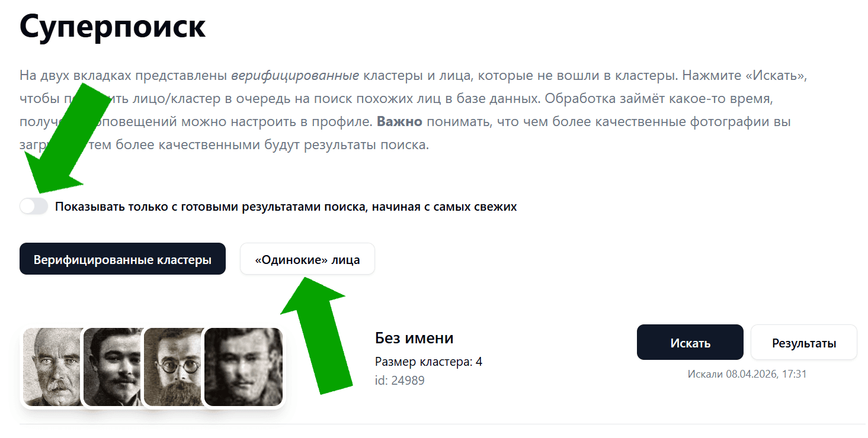The height and width of the screenshot is (438, 868).
Task: Open Результаты for the Без имени cluster
Action: coord(803,342)
